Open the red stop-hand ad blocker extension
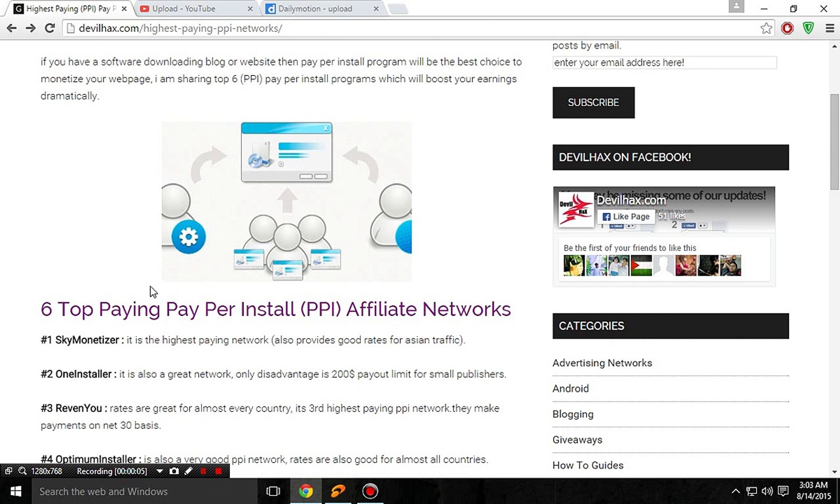This screenshot has height=504, width=840. pyautogui.click(x=787, y=28)
